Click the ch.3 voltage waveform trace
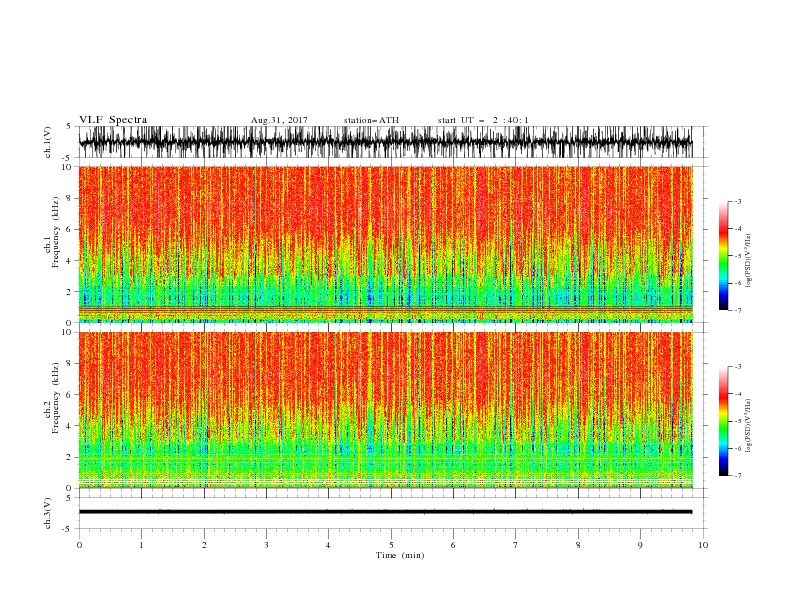 [385, 512]
